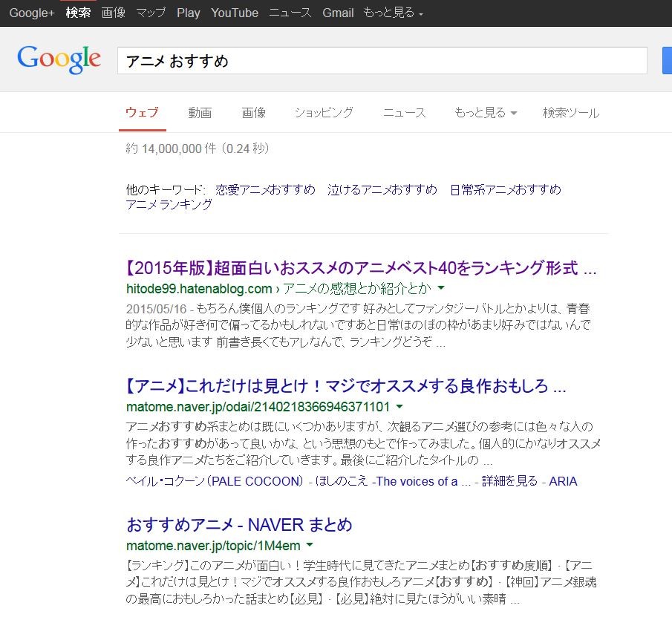Open YouTube in the top bar
672x620 pixels.
tap(235, 13)
